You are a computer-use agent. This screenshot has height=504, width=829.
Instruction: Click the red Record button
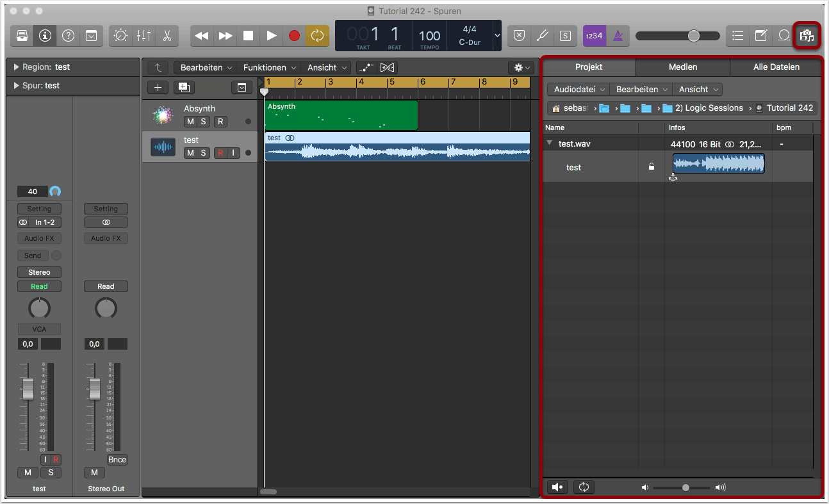pyautogui.click(x=294, y=36)
